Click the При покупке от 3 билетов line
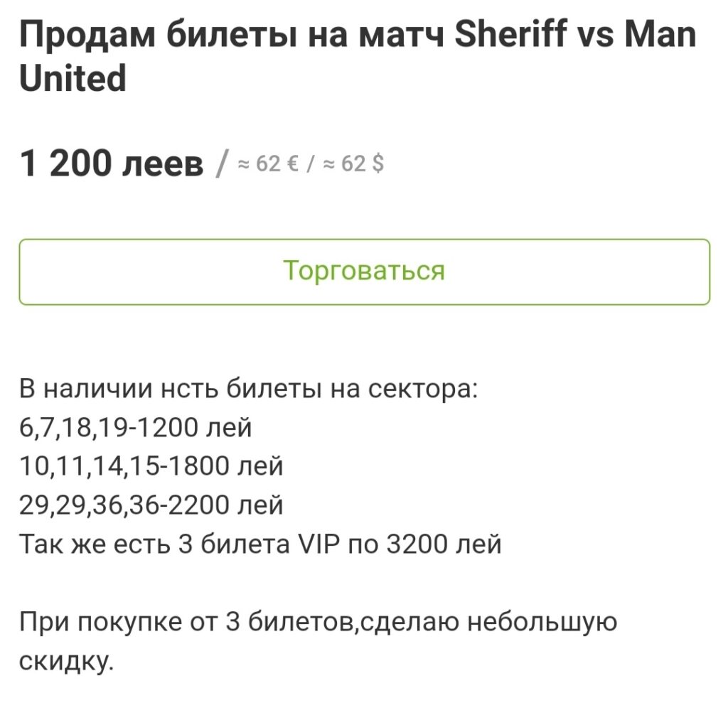728x715 pixels. [318, 621]
